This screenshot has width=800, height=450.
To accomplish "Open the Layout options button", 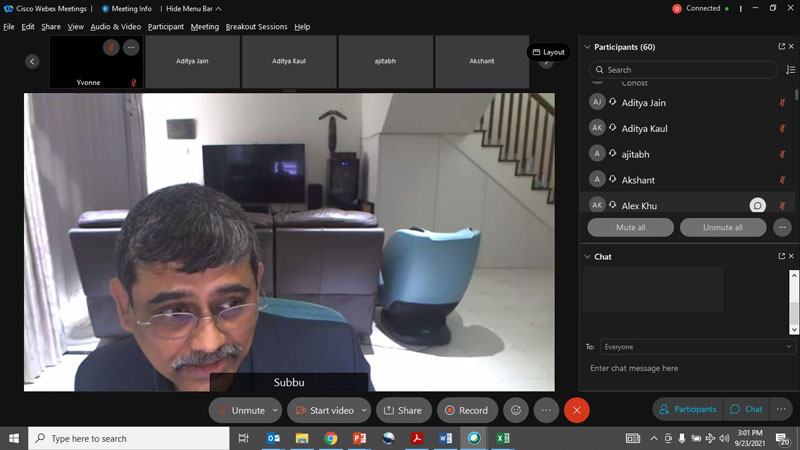I will (548, 52).
